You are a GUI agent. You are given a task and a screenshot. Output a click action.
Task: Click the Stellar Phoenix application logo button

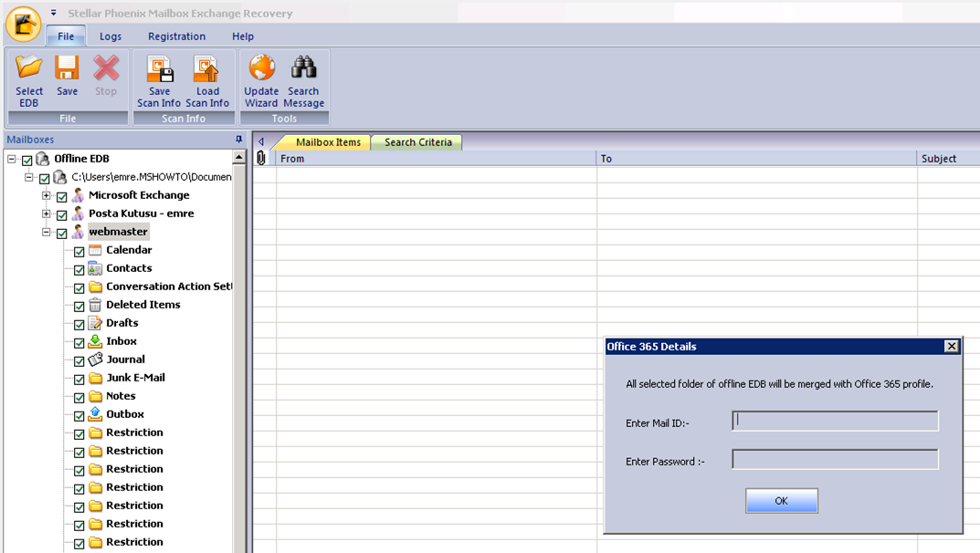24,24
